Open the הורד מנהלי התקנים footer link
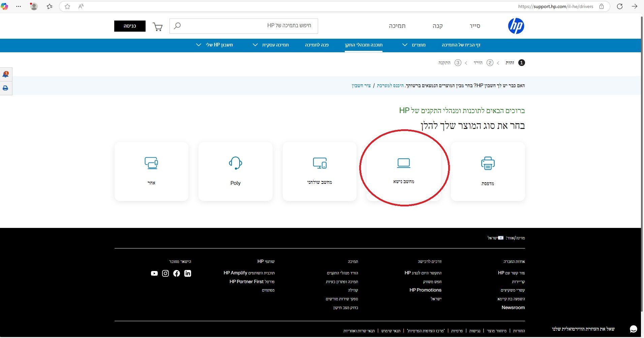Image resolution: width=644 pixels, height=338 pixels. click(342, 273)
